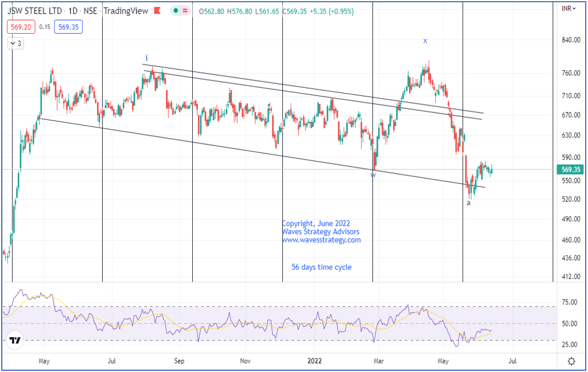Click the 1D interval label in title
588x372 pixels.
(73, 11)
